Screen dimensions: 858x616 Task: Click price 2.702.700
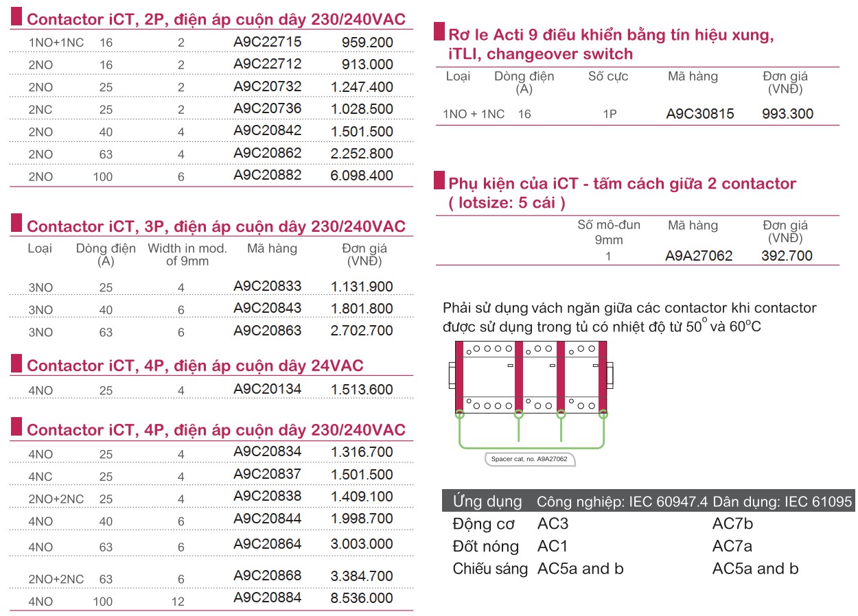pyautogui.click(x=362, y=331)
